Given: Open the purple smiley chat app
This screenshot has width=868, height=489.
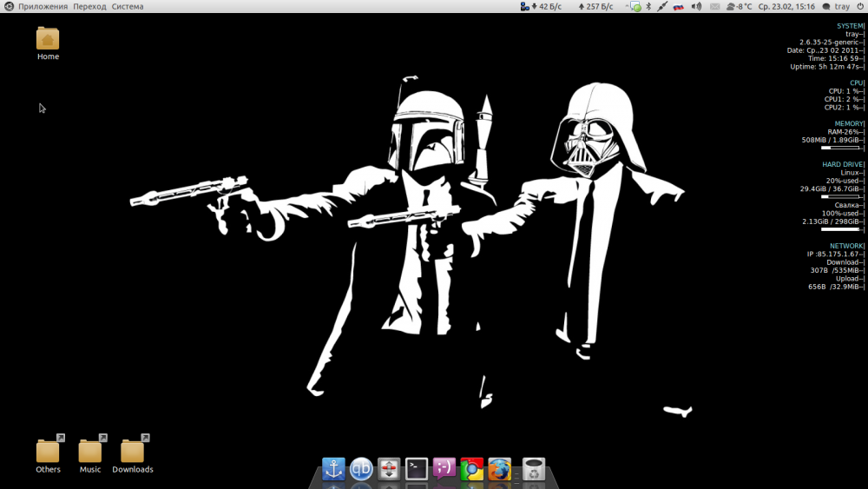Looking at the screenshot, I should pyautogui.click(x=444, y=469).
